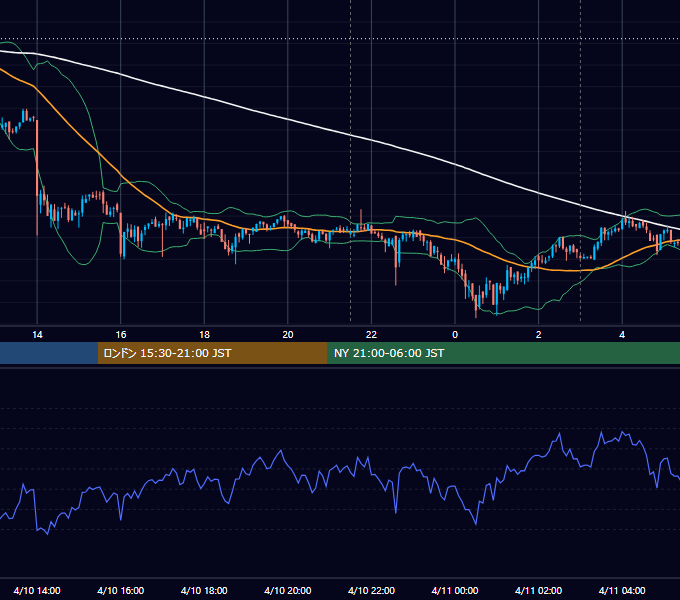Viewport: 680px width, 600px height.
Task: Click the 14 hour label on price chart axis
Action: point(37,335)
